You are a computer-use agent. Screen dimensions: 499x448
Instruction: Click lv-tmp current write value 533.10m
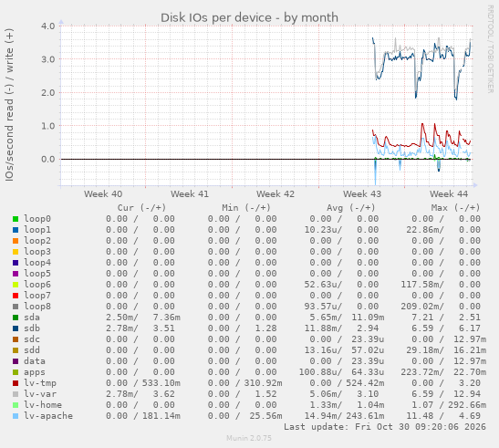click(x=161, y=383)
